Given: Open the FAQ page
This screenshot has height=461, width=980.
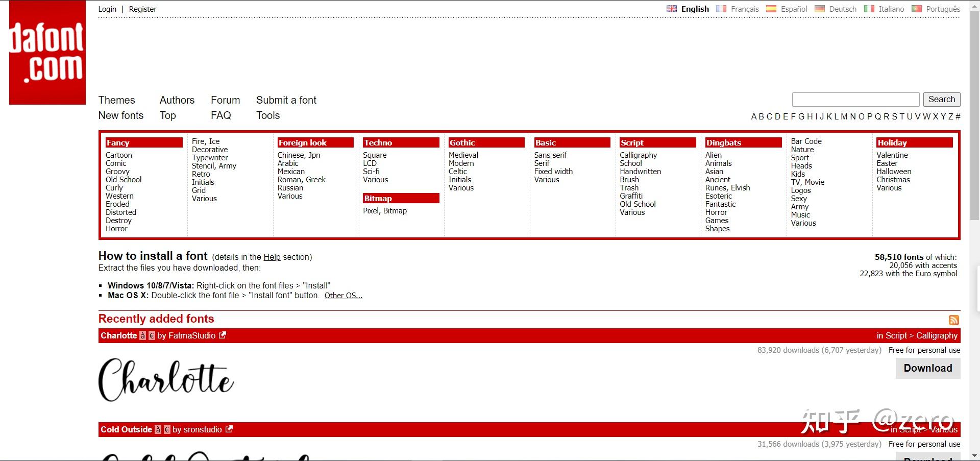Looking at the screenshot, I should pyautogui.click(x=221, y=115).
